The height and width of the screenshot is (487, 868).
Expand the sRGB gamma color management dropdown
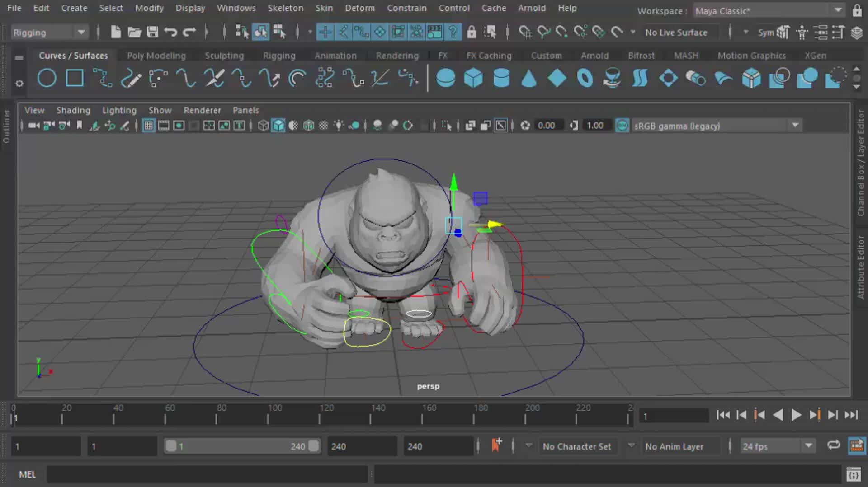coord(795,126)
